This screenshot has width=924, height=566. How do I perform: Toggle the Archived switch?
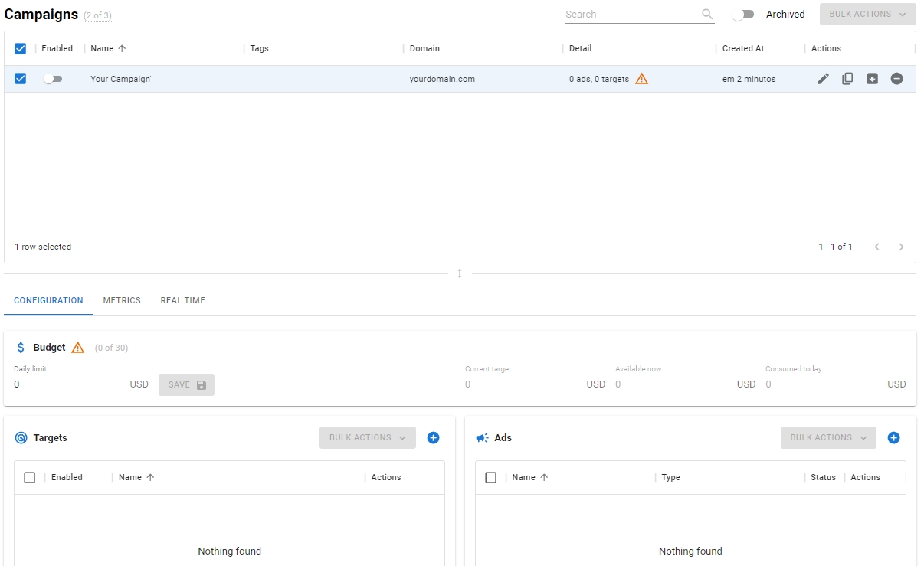point(743,15)
